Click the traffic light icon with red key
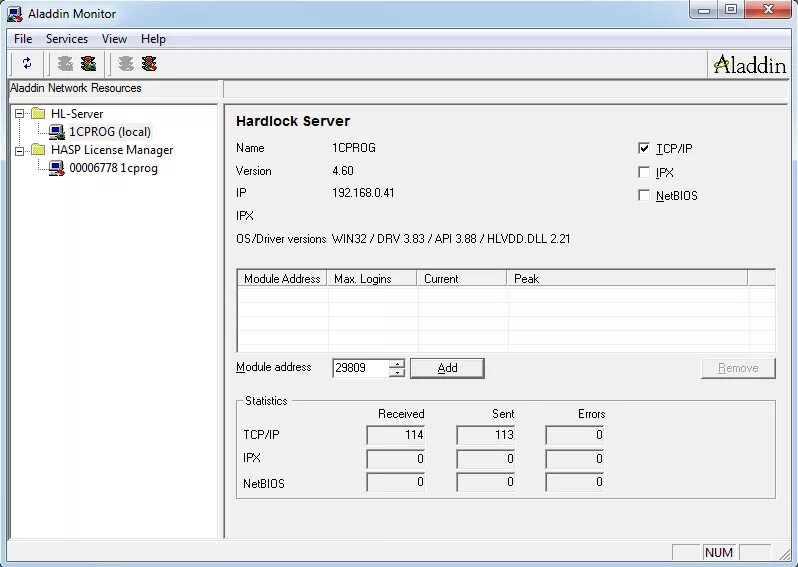Screen dimensions: 798x567 point(149,64)
